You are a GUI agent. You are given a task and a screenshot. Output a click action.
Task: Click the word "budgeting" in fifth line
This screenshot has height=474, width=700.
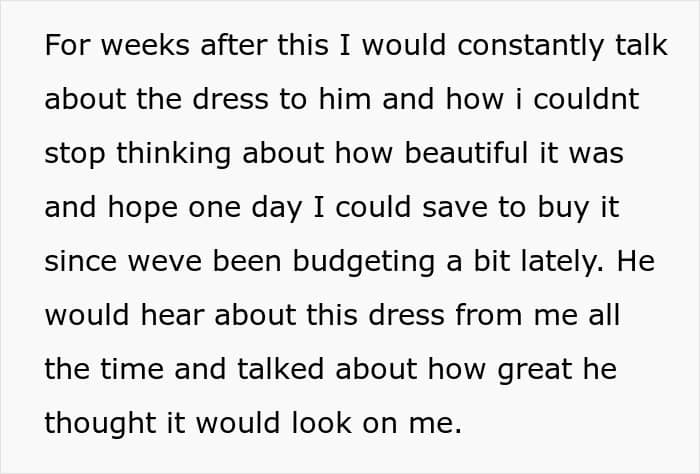point(364,263)
